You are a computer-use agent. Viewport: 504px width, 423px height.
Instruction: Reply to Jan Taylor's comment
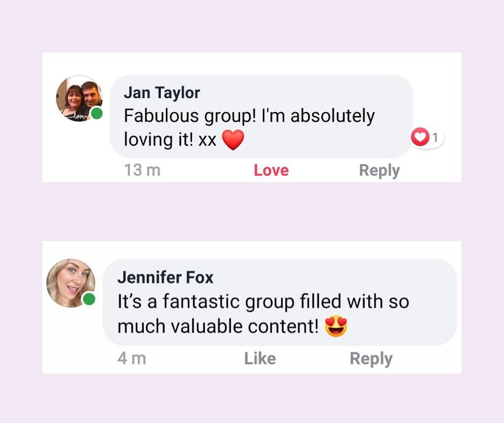point(379,170)
